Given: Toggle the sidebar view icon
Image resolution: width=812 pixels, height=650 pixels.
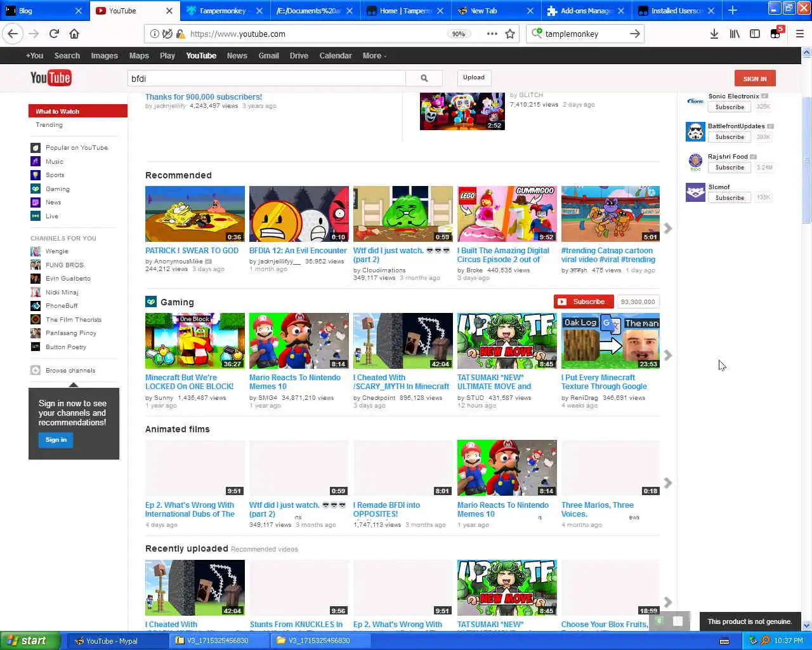Looking at the screenshot, I should (755, 34).
